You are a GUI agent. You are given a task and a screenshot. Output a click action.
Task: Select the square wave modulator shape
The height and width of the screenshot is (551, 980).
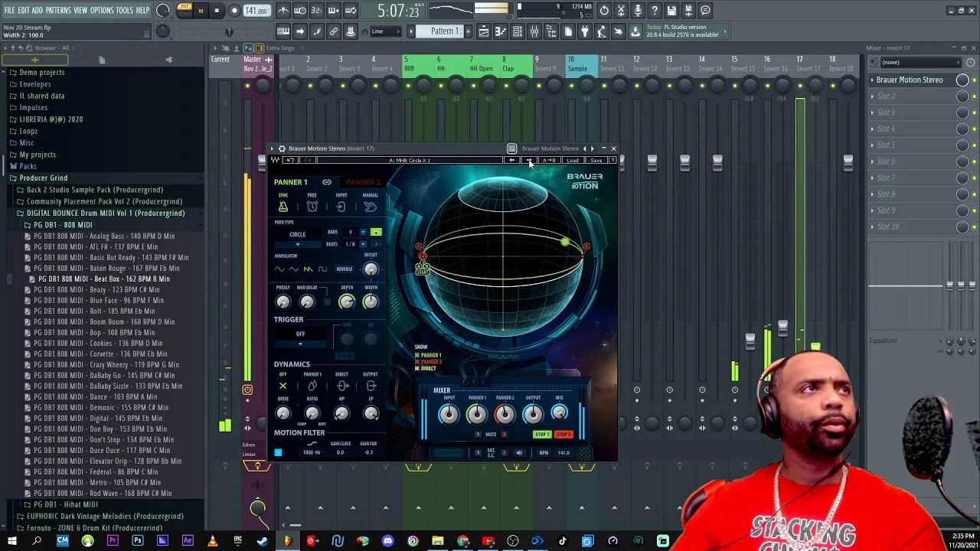point(322,269)
